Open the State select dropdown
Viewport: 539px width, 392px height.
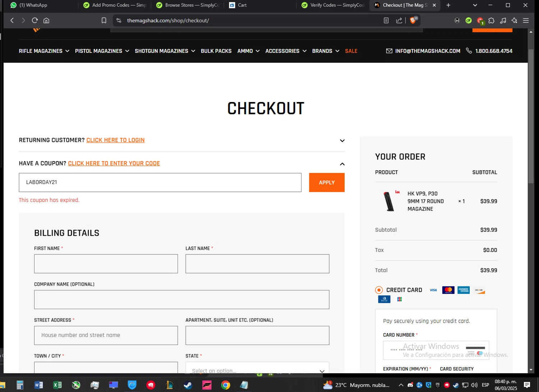point(257,368)
